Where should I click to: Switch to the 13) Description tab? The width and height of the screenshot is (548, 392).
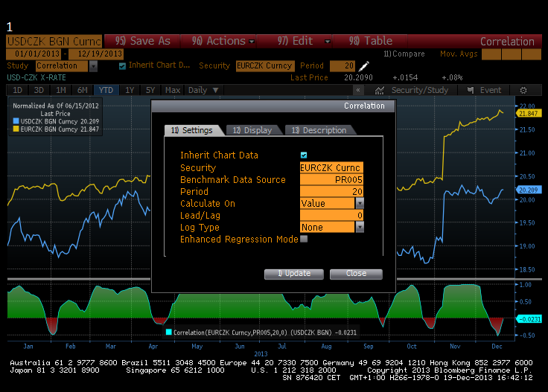(x=321, y=130)
